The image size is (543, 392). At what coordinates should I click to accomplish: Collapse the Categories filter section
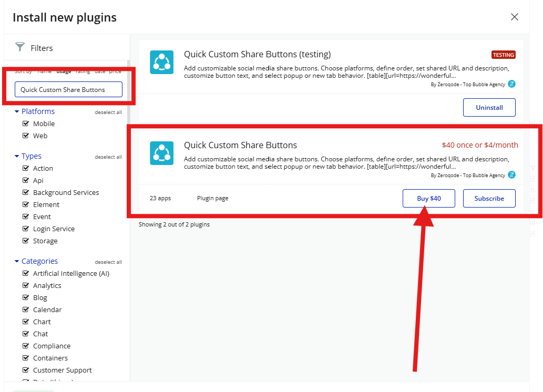tap(36, 261)
